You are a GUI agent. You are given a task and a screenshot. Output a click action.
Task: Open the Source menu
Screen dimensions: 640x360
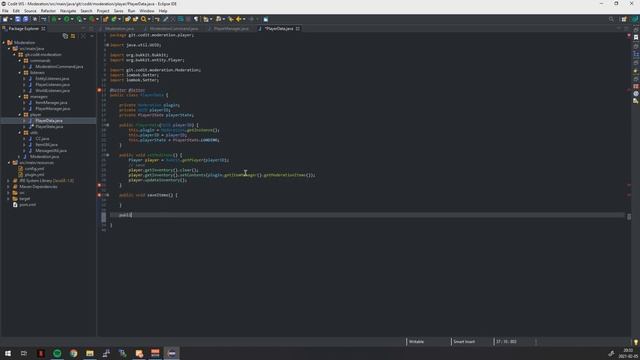(30, 11)
